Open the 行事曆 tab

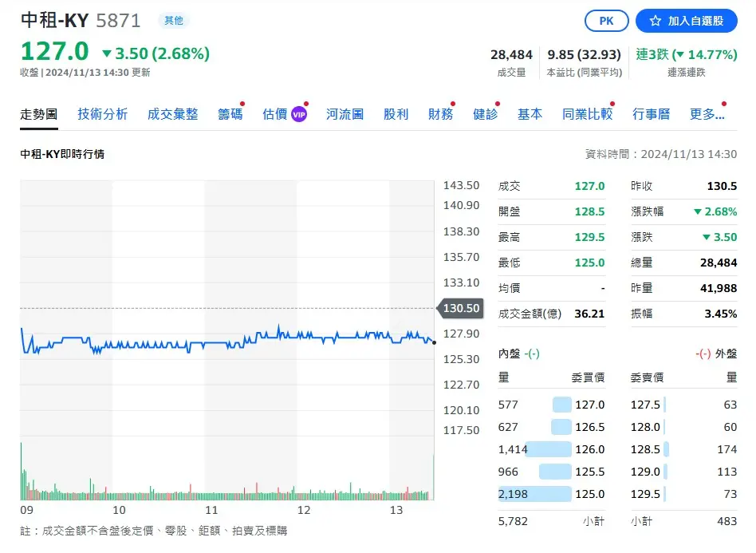(651, 114)
